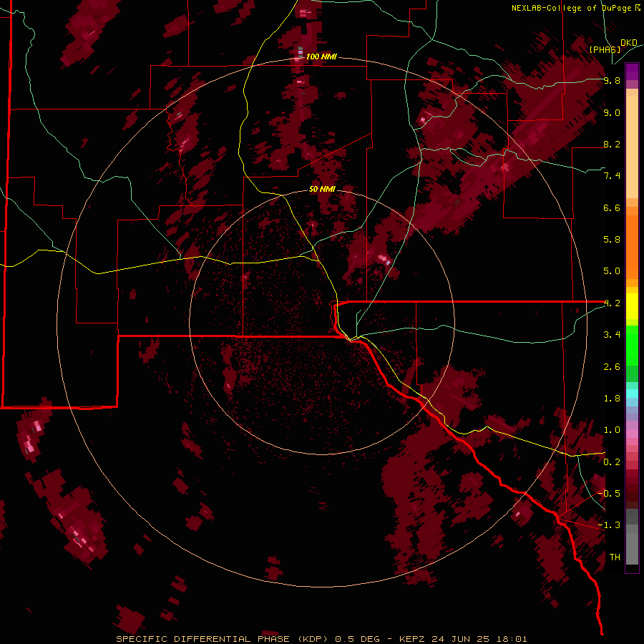Image resolution: width=644 pixels, height=644 pixels.
Task: Click the [PHAS] legend unit label
Action: tap(605, 49)
